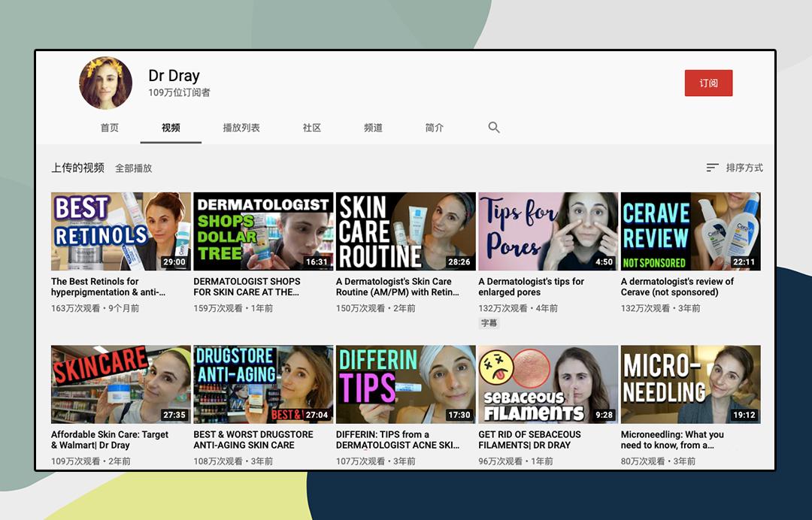812x520 pixels.
Task: Click the 29:00 duration badge
Action: pyautogui.click(x=174, y=262)
